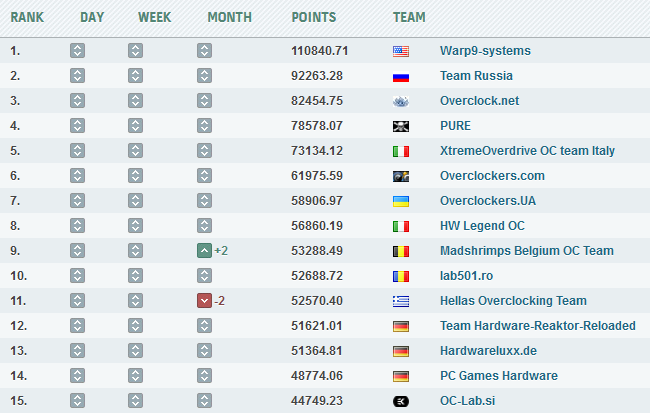Click the points value 92263.28
This screenshot has height=413, width=650.
click(317, 75)
